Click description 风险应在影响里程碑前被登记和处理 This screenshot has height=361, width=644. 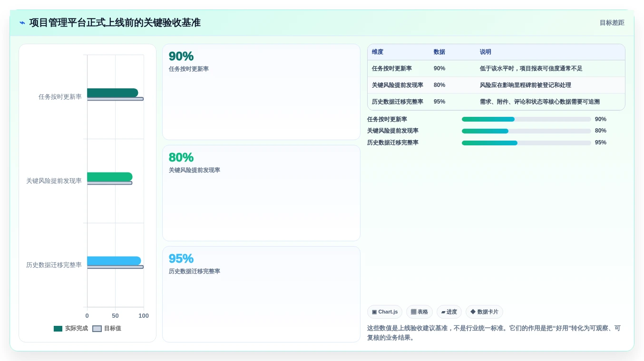(526, 85)
